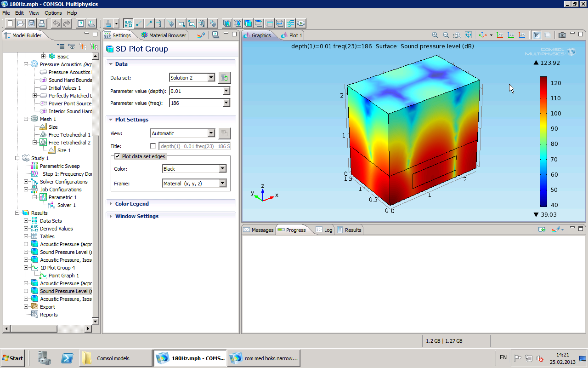The height and width of the screenshot is (368, 588).
Task: Switch to the XY view
Action: pyautogui.click(x=500, y=35)
